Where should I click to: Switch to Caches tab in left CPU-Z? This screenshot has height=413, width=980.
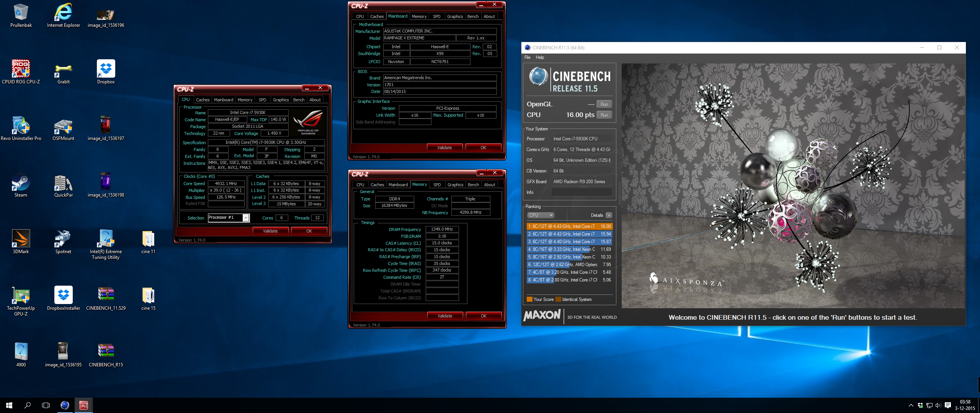tap(203, 100)
